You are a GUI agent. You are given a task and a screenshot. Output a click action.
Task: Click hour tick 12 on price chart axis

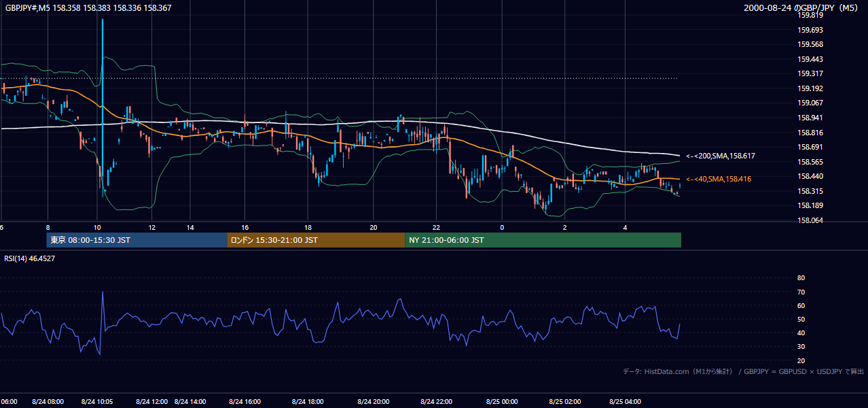coord(151,228)
